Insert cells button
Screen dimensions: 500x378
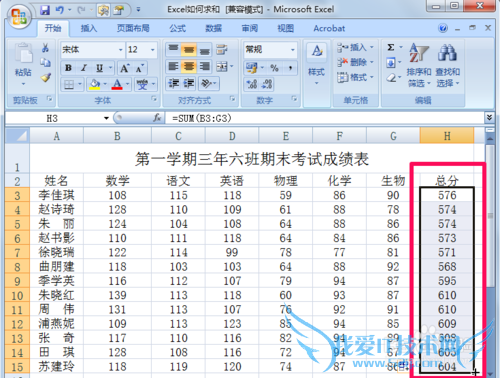point(355,47)
